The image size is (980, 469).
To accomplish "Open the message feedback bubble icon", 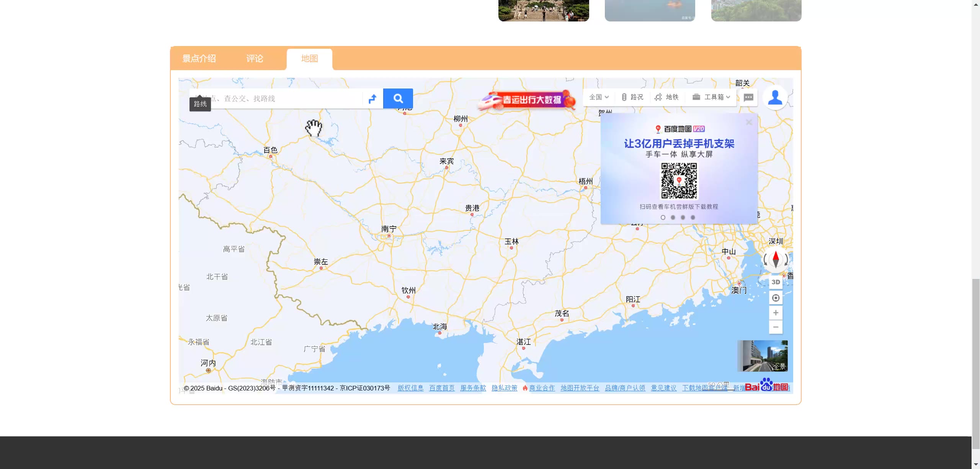I will pos(748,97).
